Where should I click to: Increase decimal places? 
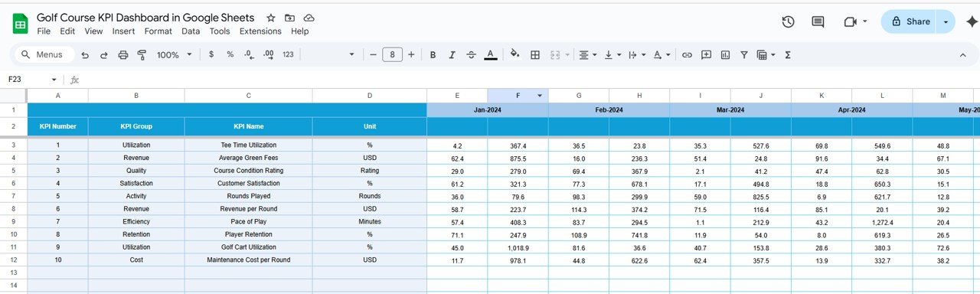268,55
